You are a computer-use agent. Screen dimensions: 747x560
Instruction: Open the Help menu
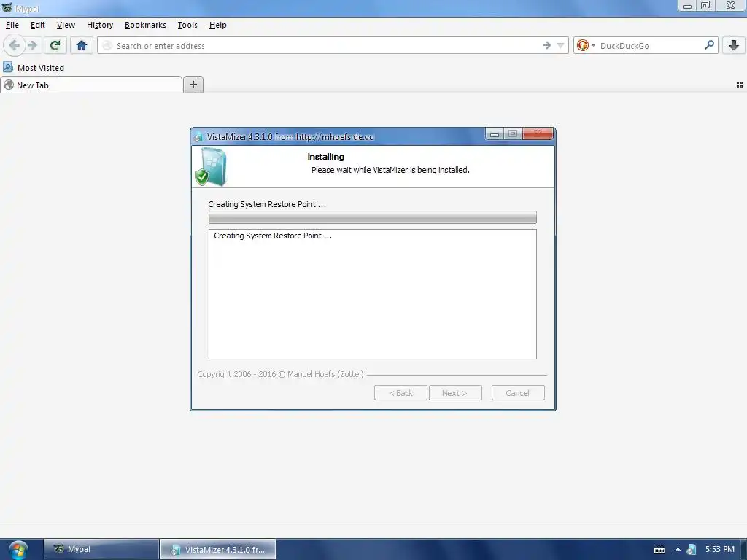point(217,25)
